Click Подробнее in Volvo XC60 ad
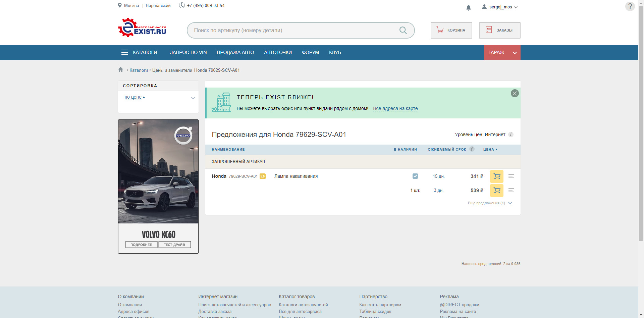Image resolution: width=644 pixels, height=318 pixels. [141, 245]
